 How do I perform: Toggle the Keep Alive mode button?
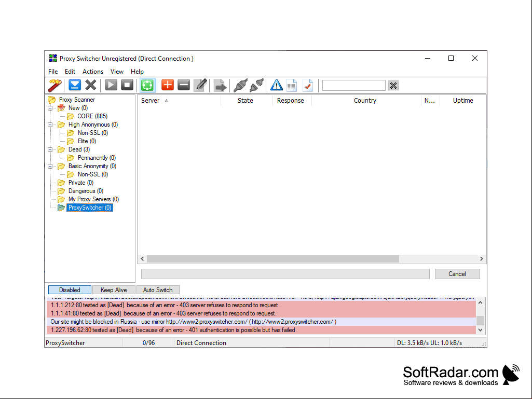(x=114, y=290)
